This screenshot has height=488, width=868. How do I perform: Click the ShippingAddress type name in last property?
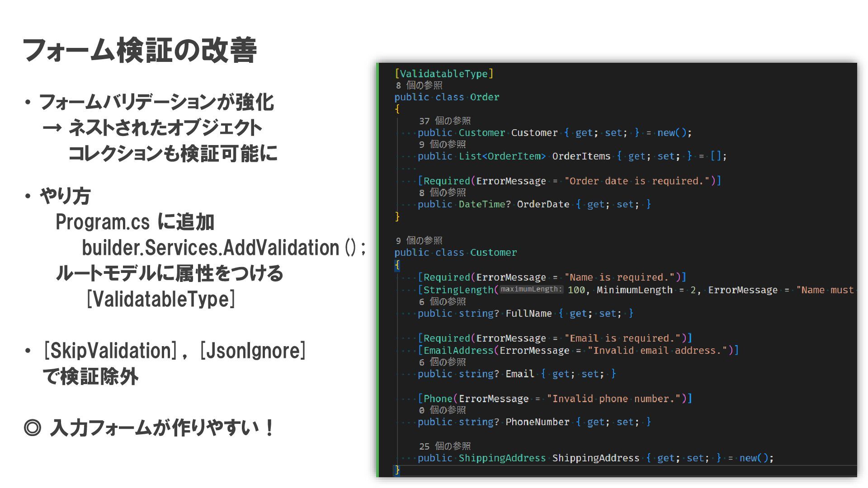coord(502,458)
